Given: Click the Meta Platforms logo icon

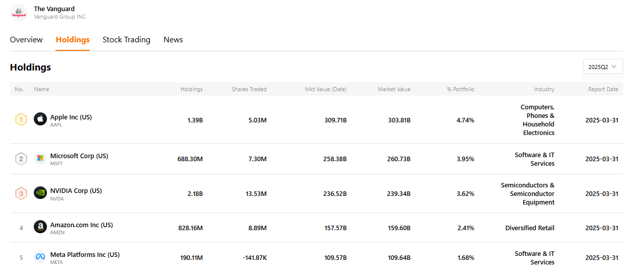Looking at the screenshot, I should click(40, 257).
